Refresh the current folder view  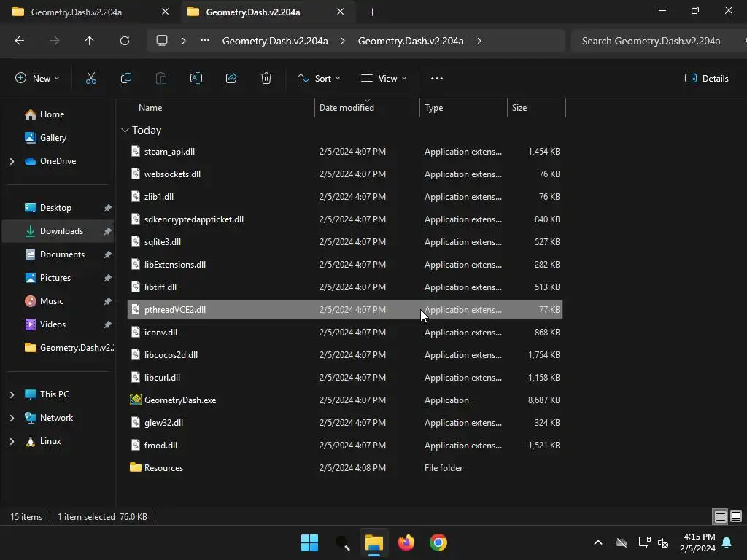click(x=125, y=41)
